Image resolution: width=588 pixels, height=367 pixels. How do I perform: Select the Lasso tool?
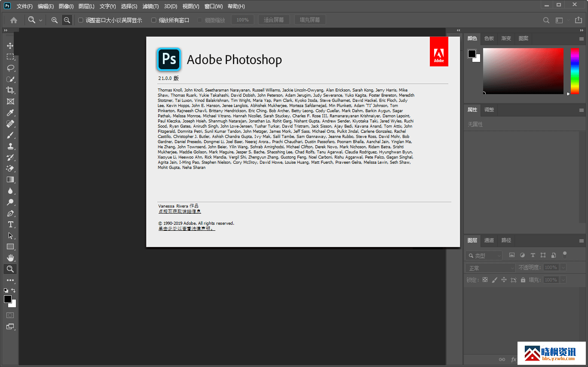coord(10,68)
